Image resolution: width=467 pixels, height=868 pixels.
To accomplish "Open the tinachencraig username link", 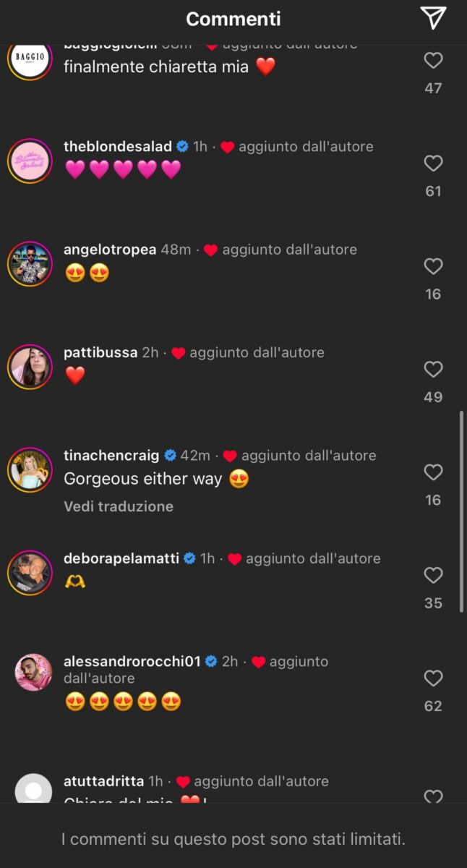I will click(113, 456).
